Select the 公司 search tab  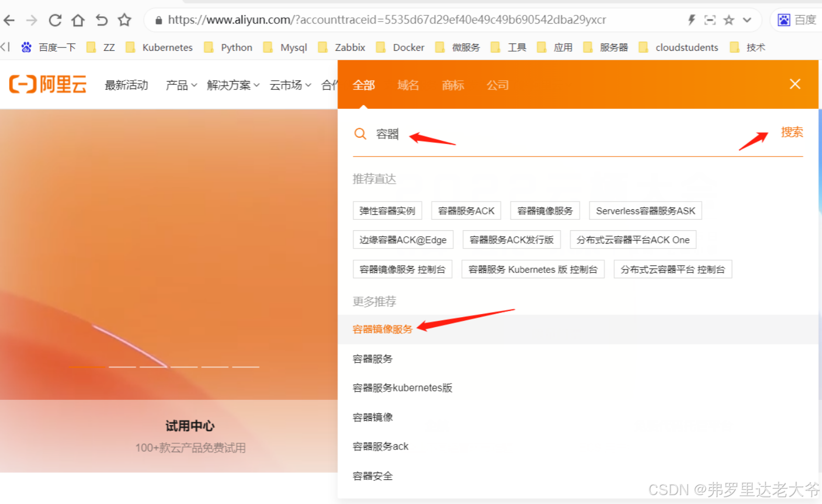497,85
